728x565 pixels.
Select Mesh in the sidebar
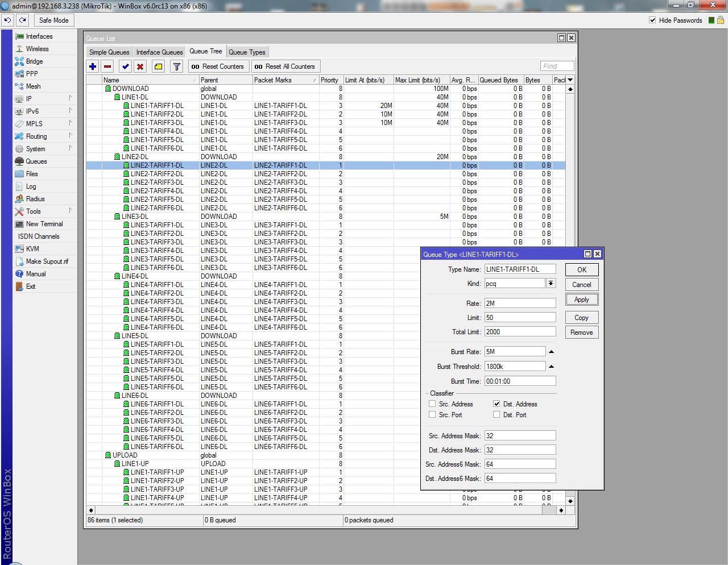44,86
